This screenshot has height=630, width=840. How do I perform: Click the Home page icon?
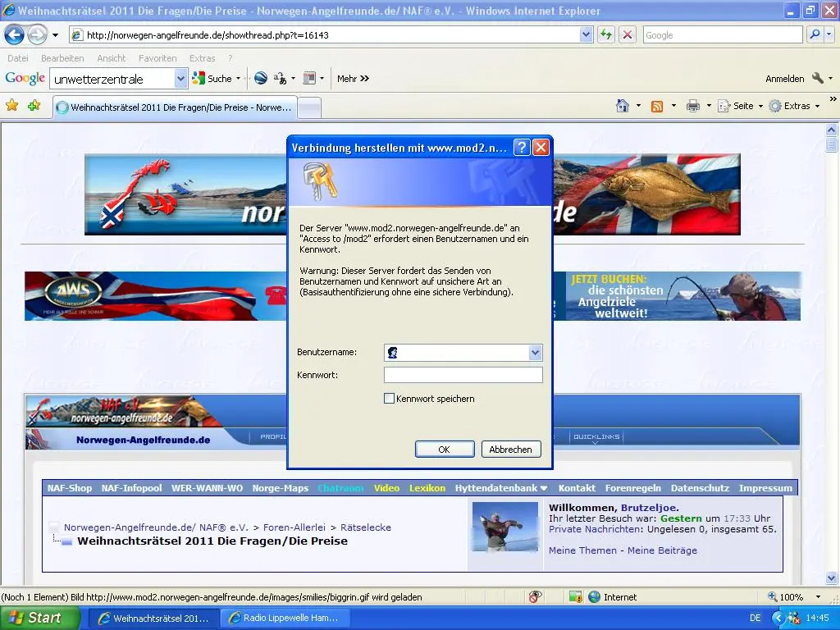pyautogui.click(x=623, y=106)
